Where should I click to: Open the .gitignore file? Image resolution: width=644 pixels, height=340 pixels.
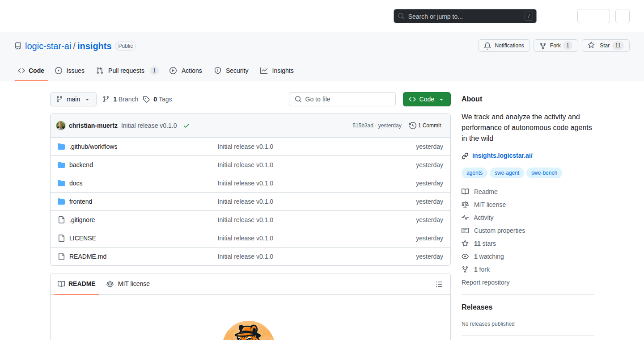point(82,220)
